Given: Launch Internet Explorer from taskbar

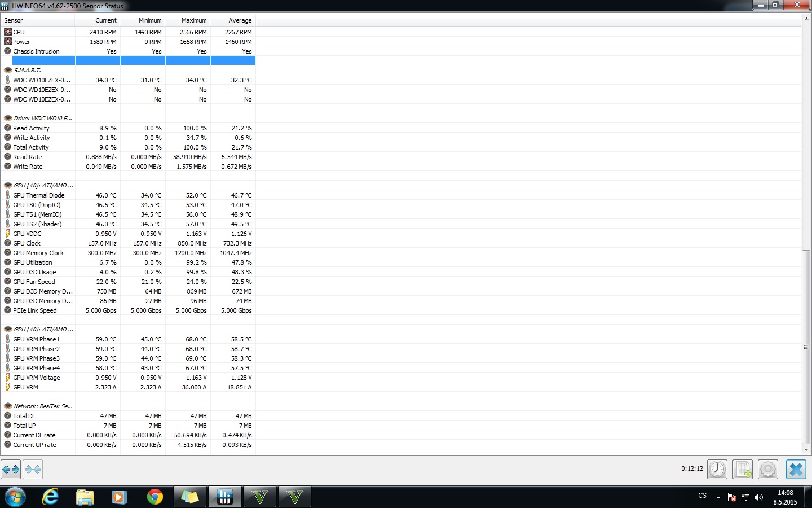Looking at the screenshot, I should (x=50, y=497).
